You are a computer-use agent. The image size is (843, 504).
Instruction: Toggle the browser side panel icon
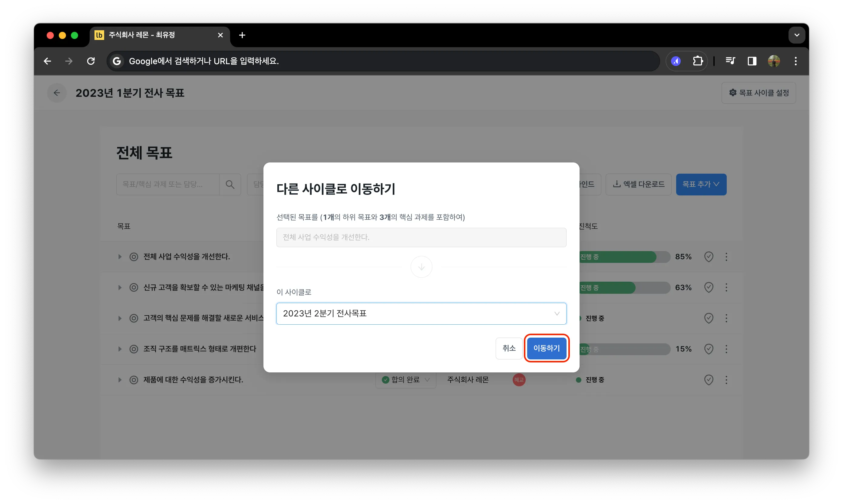click(x=752, y=61)
